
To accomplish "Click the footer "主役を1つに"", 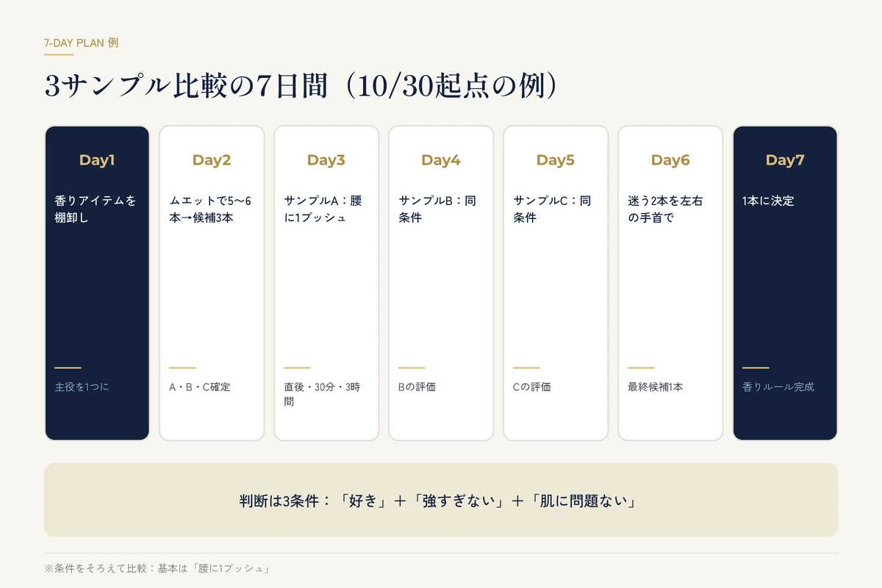I will [82, 387].
